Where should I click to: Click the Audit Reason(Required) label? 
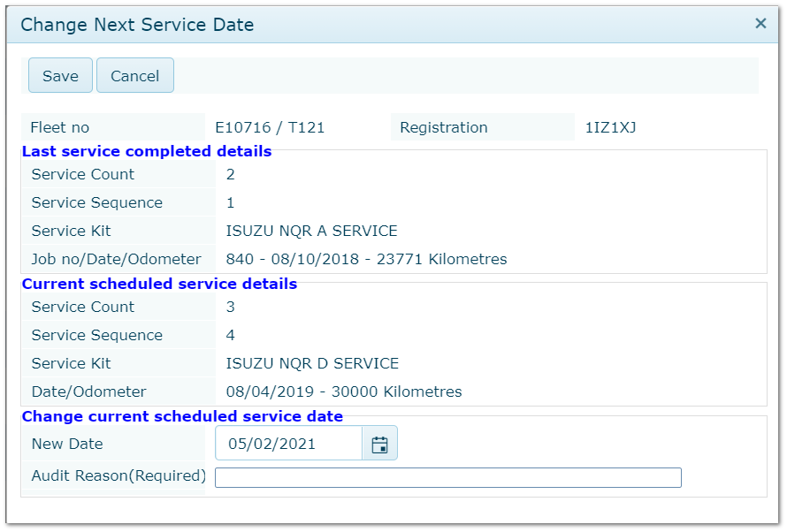[x=118, y=475]
